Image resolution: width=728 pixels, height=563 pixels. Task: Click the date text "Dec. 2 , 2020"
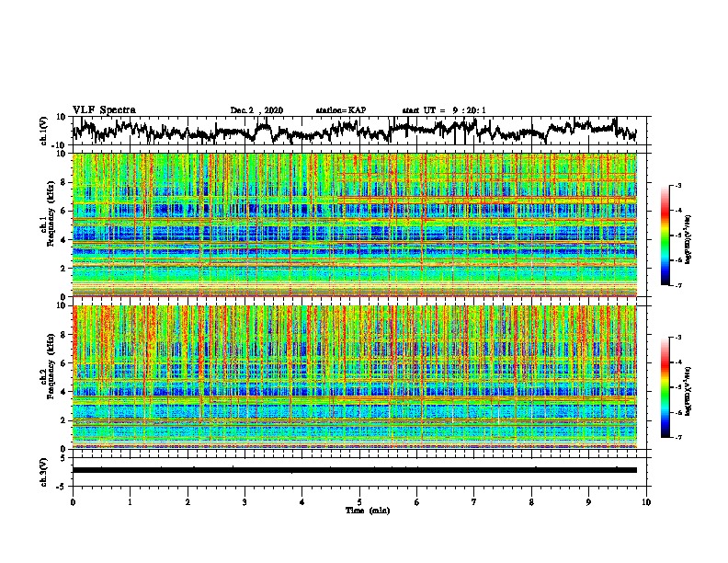256,110
